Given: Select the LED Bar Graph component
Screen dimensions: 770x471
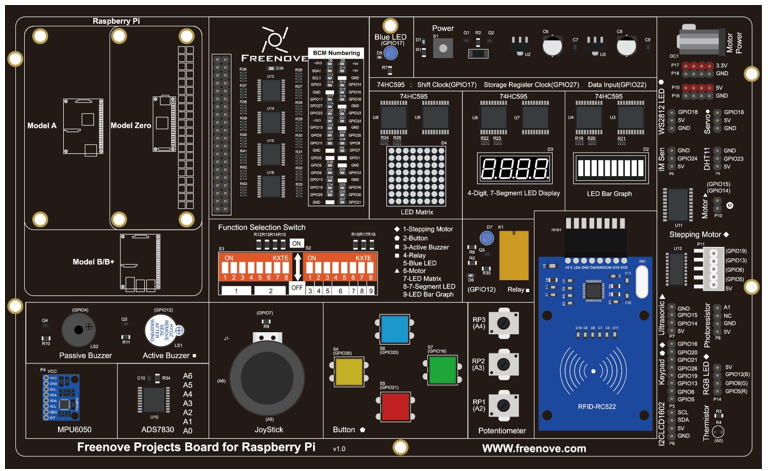Looking at the screenshot, I should 610,168.
